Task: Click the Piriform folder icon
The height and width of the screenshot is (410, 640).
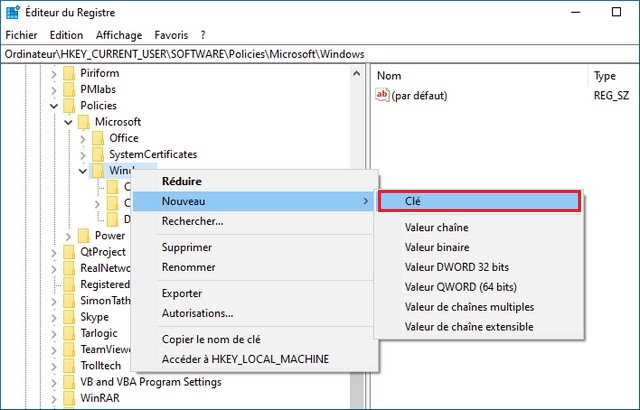Action: (68, 74)
